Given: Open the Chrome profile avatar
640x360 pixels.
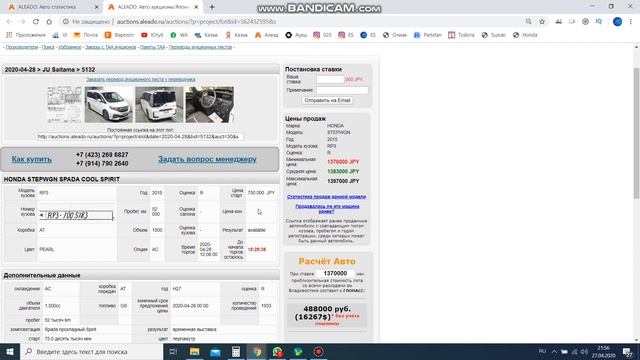Looking at the screenshot, I should [618, 22].
